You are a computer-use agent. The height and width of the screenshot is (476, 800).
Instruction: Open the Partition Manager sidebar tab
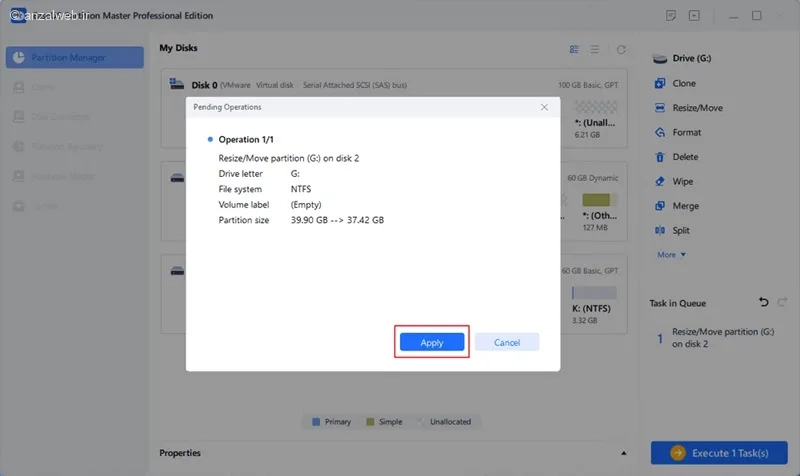point(74,58)
